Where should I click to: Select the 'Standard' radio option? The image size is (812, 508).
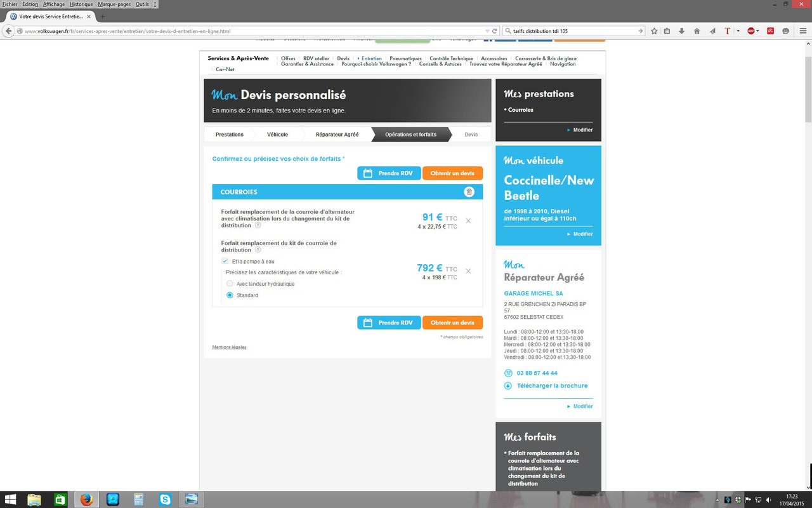tap(230, 295)
